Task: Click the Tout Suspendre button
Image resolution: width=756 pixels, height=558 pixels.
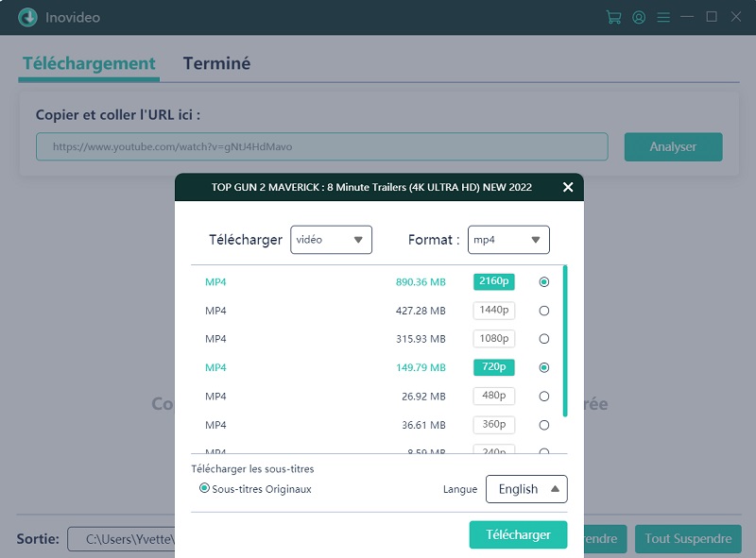Action: point(688,539)
